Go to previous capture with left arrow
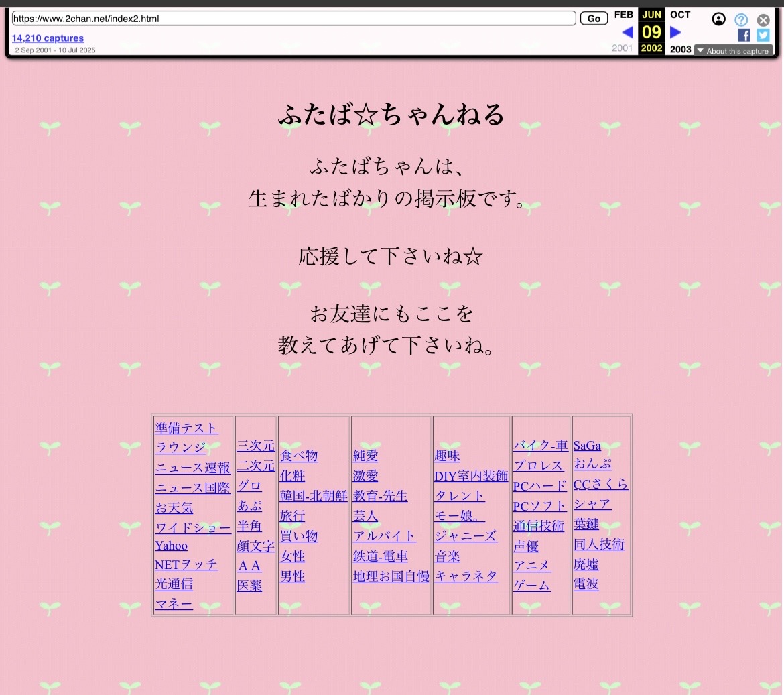Image resolution: width=784 pixels, height=695 pixels. [x=627, y=32]
